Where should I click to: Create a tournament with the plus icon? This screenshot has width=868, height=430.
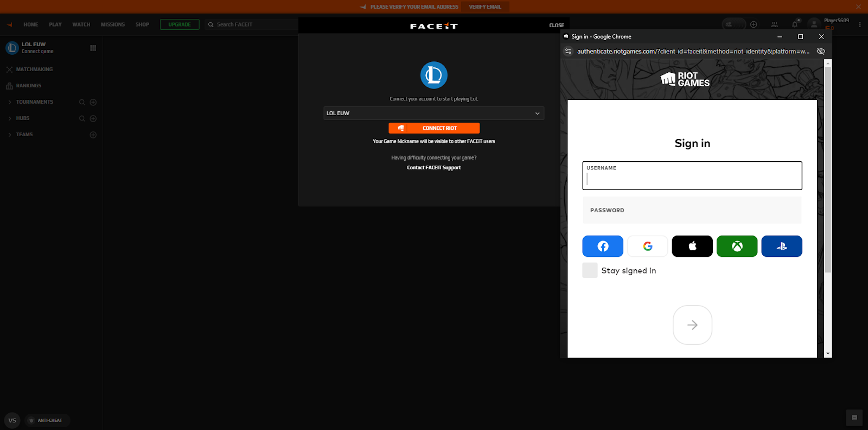coord(93,102)
